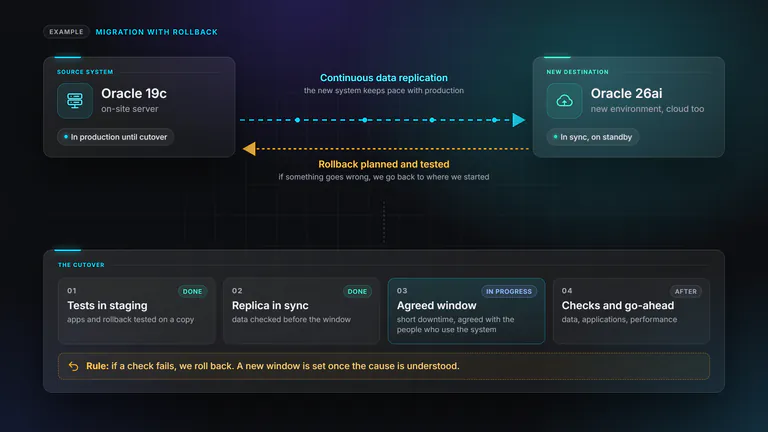Click 'apps and rollback tested on a copy'
The image size is (768, 432).
click(131, 319)
